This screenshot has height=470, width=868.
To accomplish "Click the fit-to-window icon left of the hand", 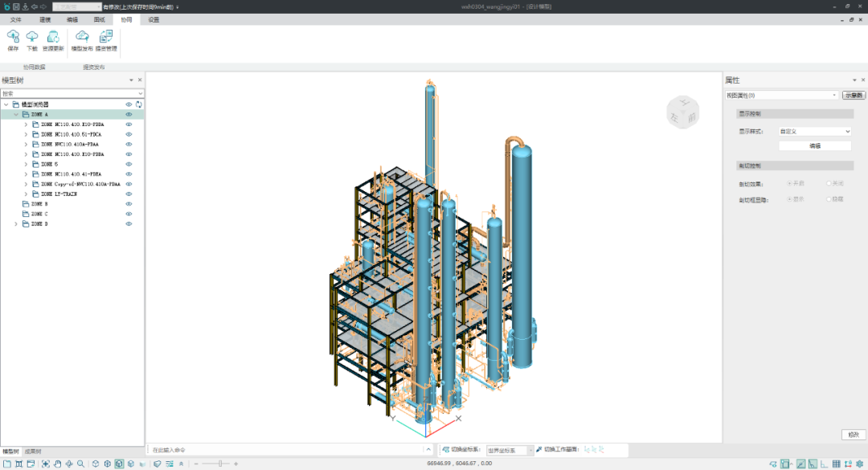I will pos(45,464).
